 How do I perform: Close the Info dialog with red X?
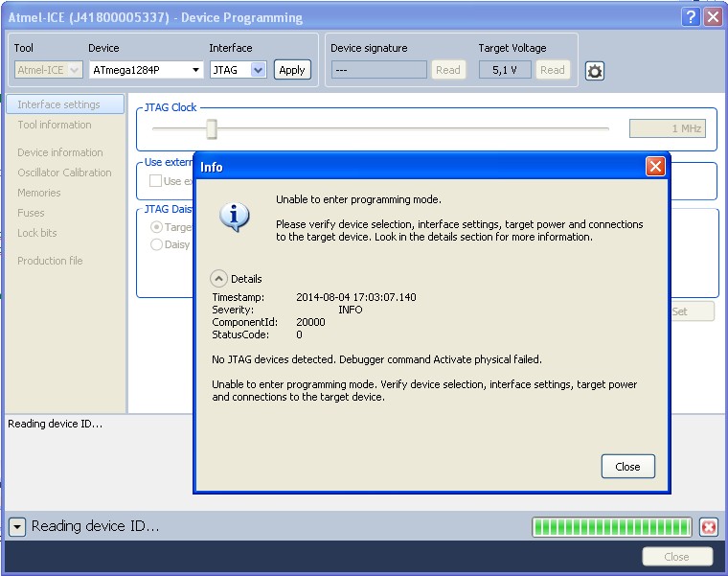pyautogui.click(x=655, y=167)
